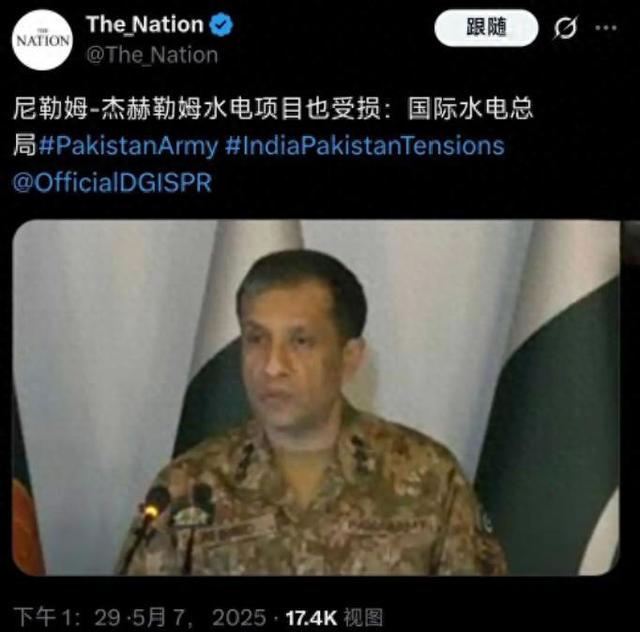Screen dimensions: 640x632
Task: Click the partial media preview at right edge
Action: (x=630, y=245)
